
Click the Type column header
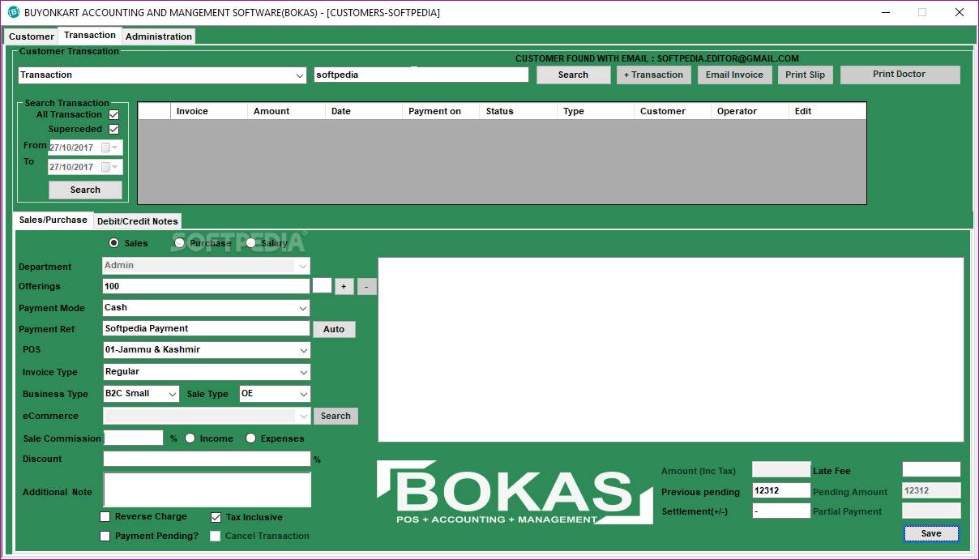pos(596,111)
